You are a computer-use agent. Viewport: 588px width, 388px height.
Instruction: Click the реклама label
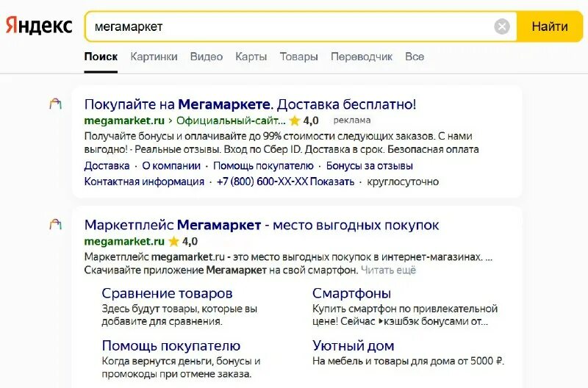coord(352,121)
